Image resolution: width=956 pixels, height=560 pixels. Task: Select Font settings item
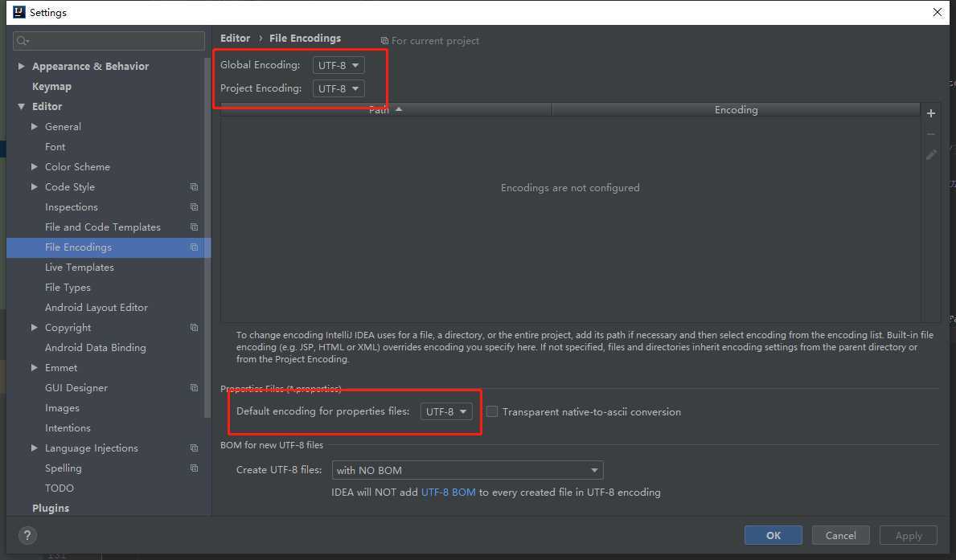[55, 147]
